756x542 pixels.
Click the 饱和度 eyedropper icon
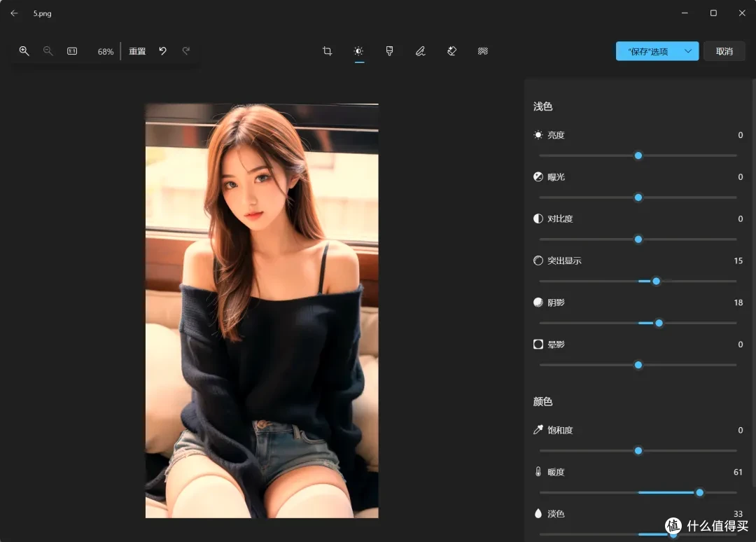click(538, 430)
